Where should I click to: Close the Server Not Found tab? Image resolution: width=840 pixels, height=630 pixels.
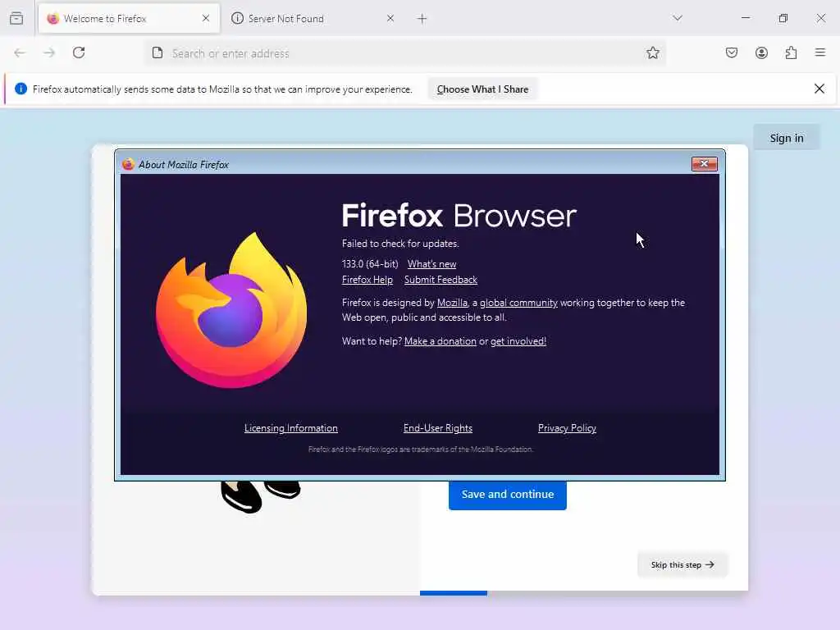(x=390, y=18)
